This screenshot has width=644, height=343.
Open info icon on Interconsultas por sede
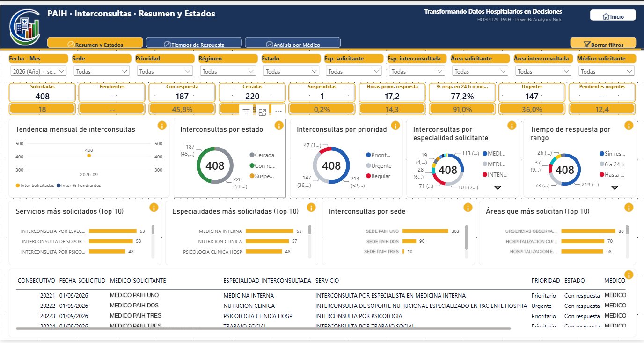click(467, 207)
